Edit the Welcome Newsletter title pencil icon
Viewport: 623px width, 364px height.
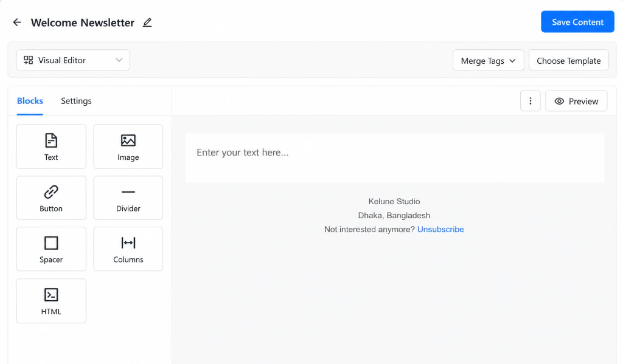click(x=147, y=22)
